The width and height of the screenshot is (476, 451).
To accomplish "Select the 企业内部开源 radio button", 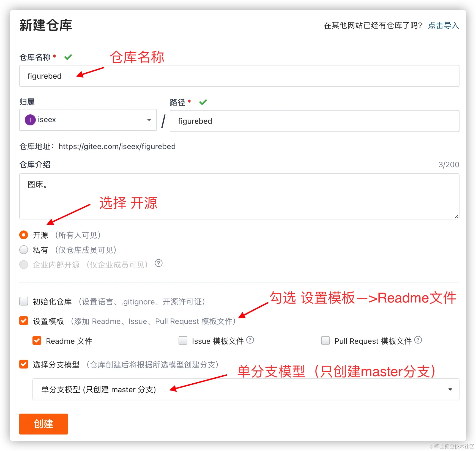I will coord(24,265).
